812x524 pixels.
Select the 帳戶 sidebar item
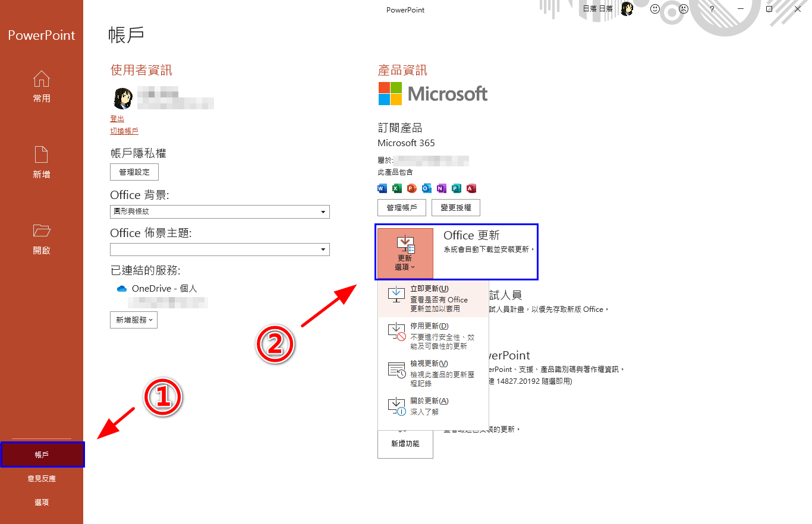(42, 454)
